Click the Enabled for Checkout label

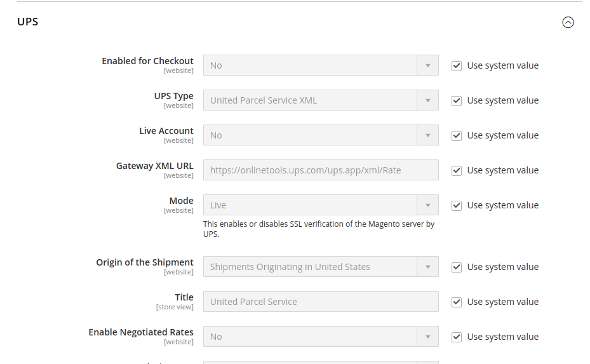click(147, 61)
